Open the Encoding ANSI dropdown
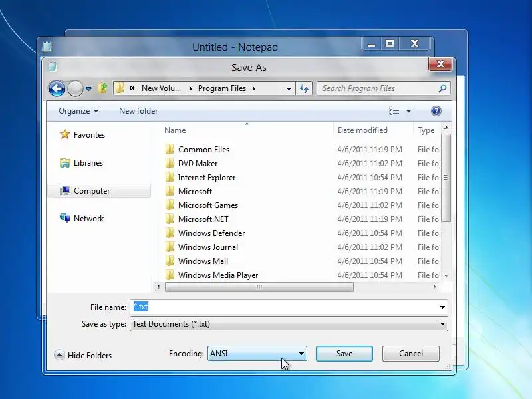532x399 pixels. pos(257,354)
